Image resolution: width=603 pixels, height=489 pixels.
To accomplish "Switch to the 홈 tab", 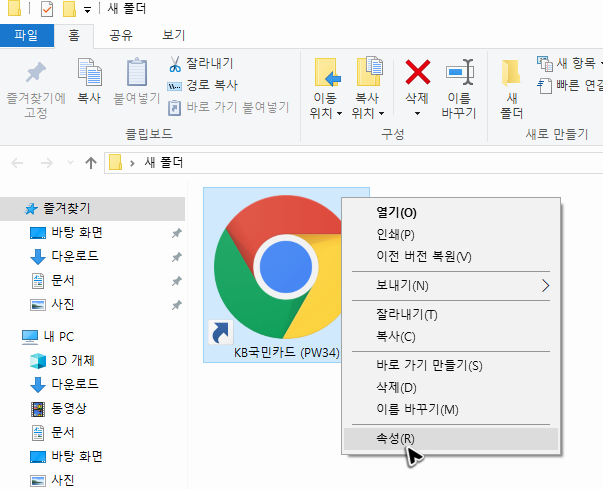I will (74, 36).
